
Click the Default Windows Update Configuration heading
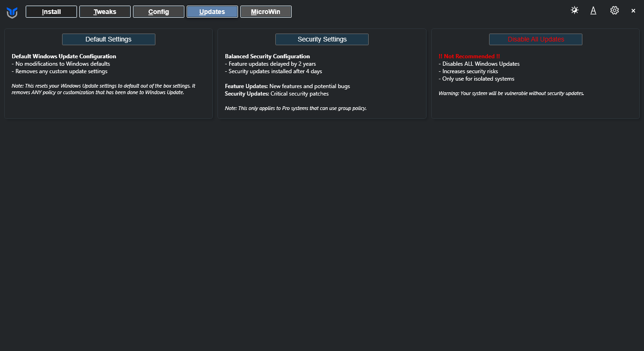pyautogui.click(x=64, y=56)
